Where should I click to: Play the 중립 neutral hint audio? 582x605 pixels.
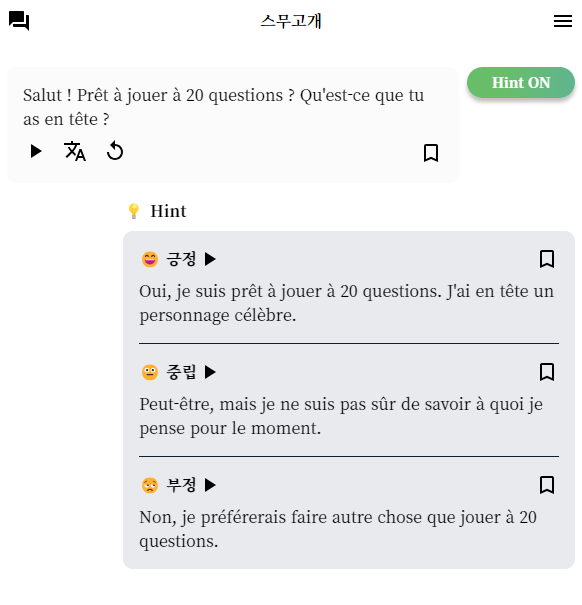210,372
